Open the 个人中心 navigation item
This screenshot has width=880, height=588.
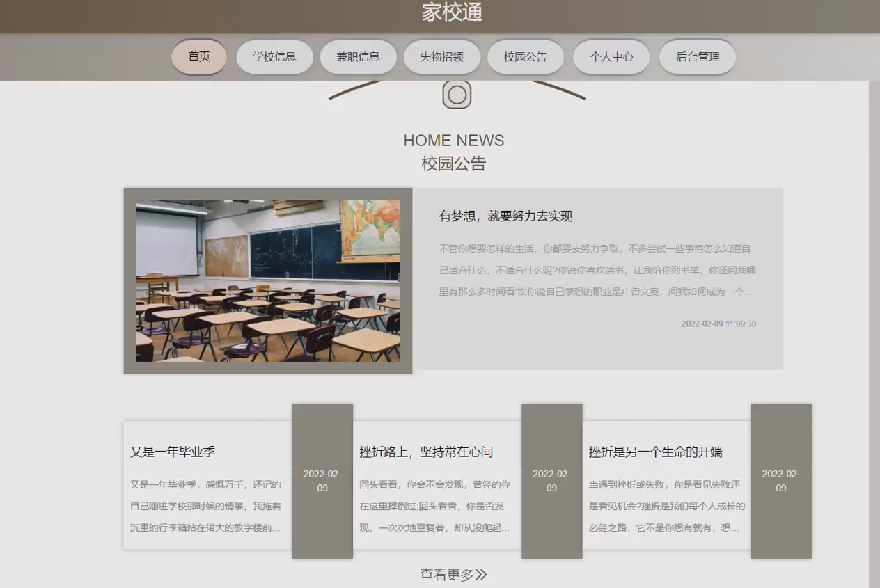[611, 56]
